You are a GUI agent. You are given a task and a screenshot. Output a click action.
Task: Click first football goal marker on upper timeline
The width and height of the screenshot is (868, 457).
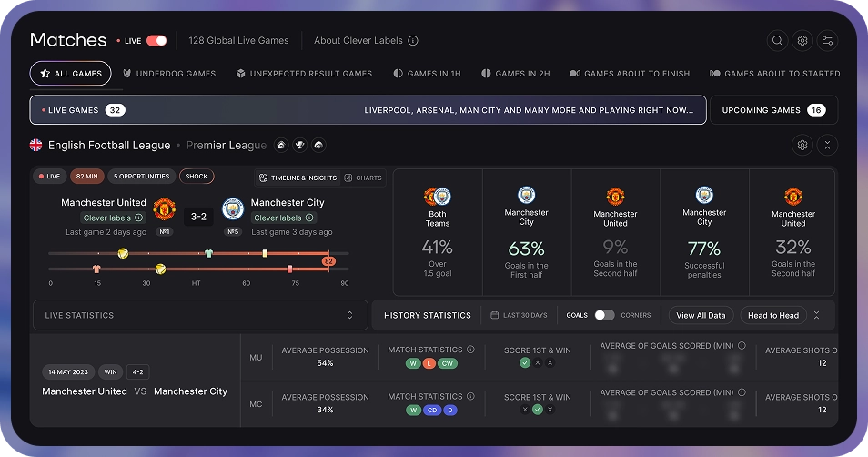(x=123, y=253)
